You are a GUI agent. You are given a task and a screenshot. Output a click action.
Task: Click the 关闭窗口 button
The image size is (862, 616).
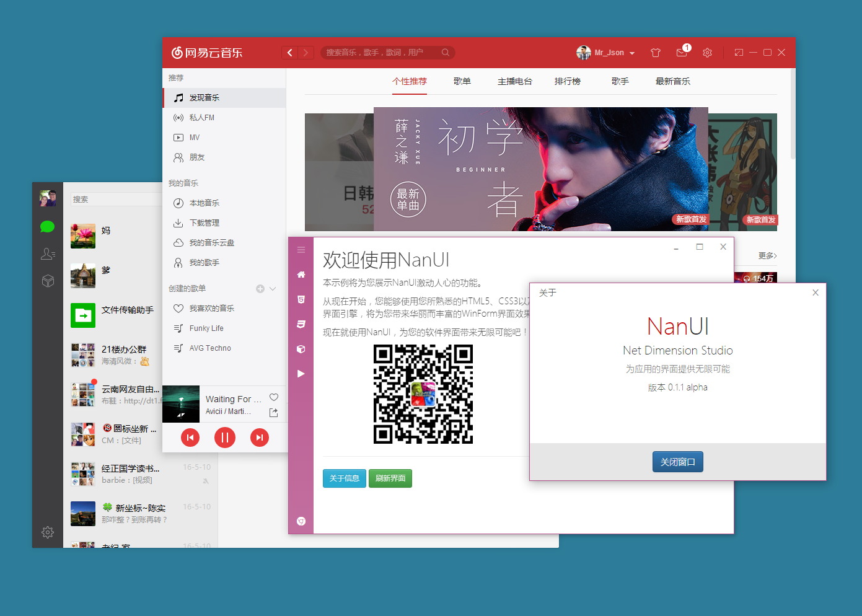tap(678, 462)
